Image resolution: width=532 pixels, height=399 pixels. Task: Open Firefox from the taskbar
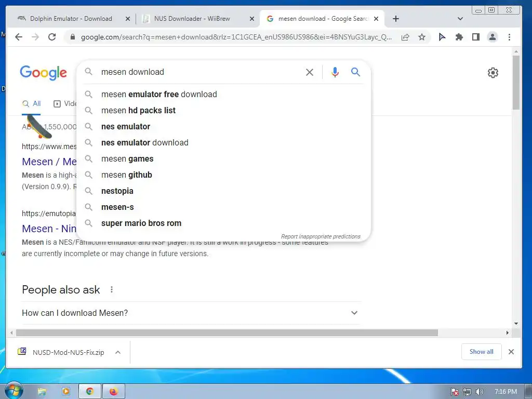(114, 392)
